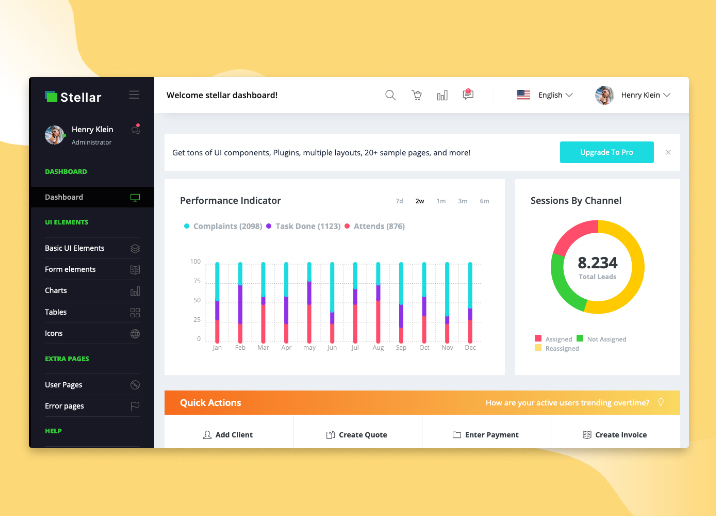The width and height of the screenshot is (716, 516).
Task: Click the header user avatar photo
Action: pyautogui.click(x=604, y=95)
